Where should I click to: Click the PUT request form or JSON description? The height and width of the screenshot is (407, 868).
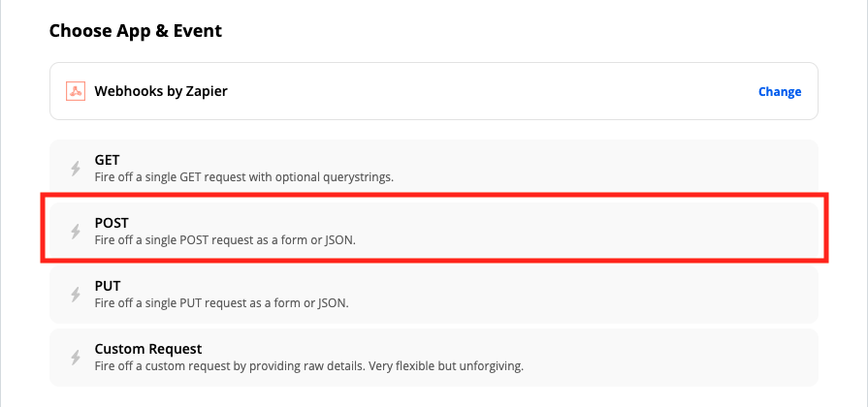point(221,303)
